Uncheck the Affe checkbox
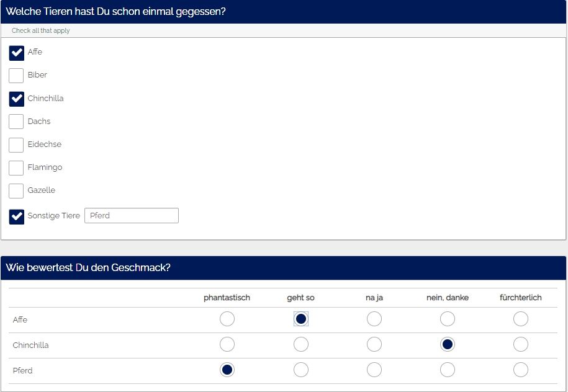Image resolution: width=568 pixels, height=392 pixels. (17, 53)
